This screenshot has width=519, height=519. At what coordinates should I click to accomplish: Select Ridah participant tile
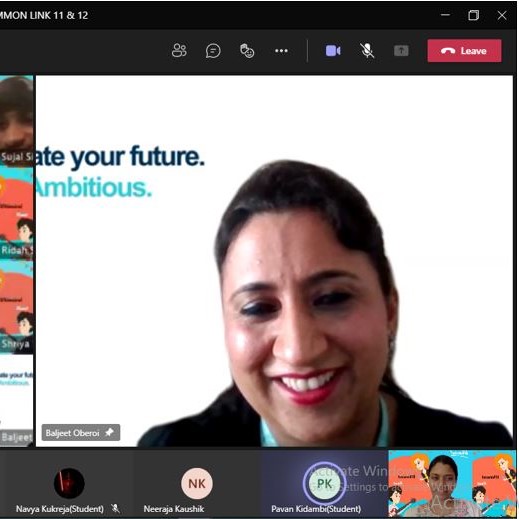click(16, 213)
